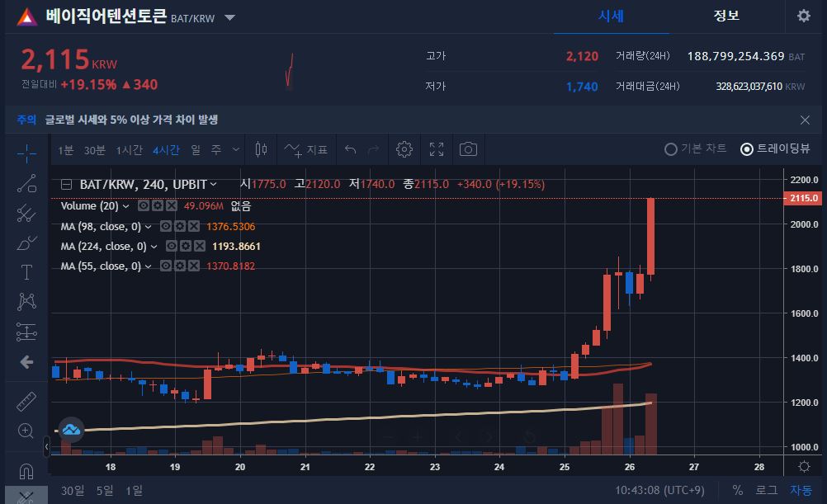
Task: Open timezone clock 10:43:08 (UTC+9)
Action: pyautogui.click(x=659, y=490)
